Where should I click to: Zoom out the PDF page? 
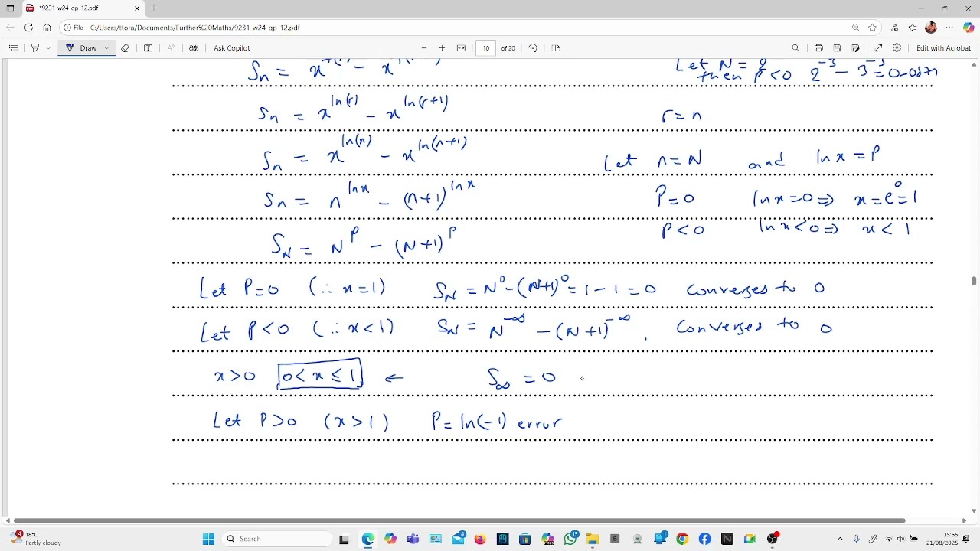click(424, 47)
